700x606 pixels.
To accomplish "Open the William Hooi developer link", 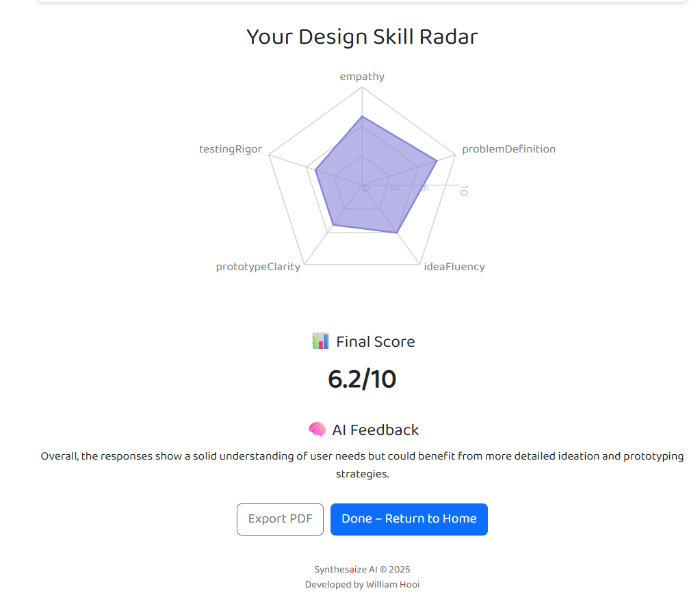I will [x=393, y=584].
